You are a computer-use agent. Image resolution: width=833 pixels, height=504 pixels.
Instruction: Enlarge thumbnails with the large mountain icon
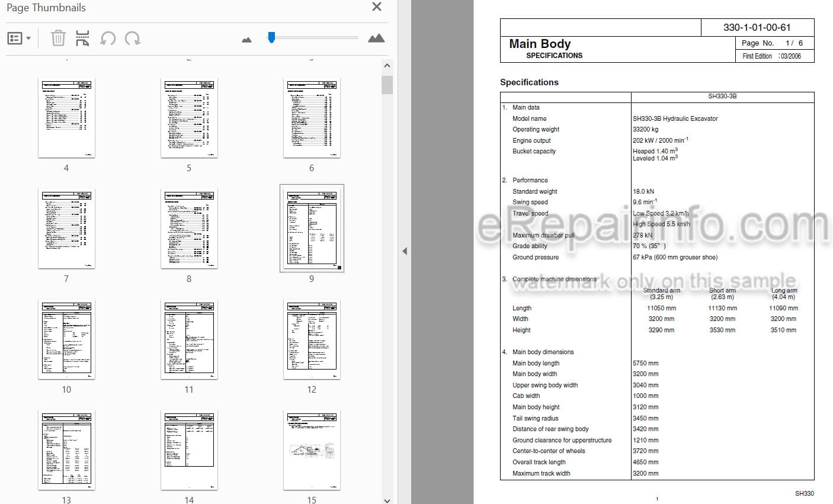click(x=376, y=38)
